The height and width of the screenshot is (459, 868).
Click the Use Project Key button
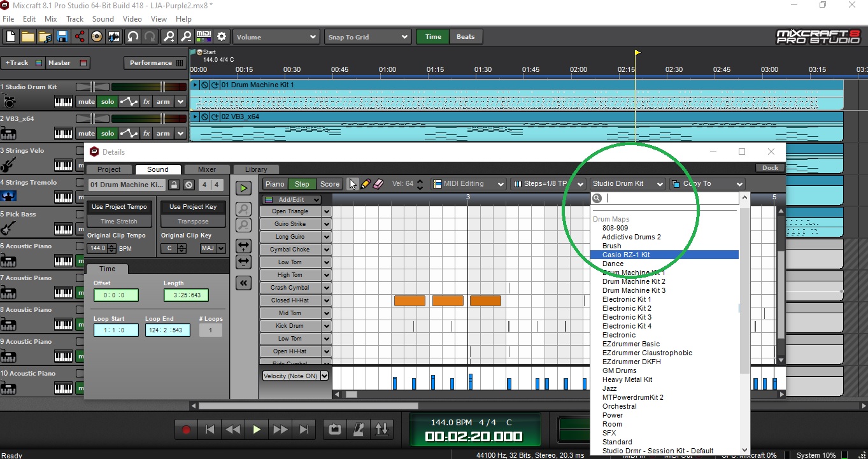[193, 207]
